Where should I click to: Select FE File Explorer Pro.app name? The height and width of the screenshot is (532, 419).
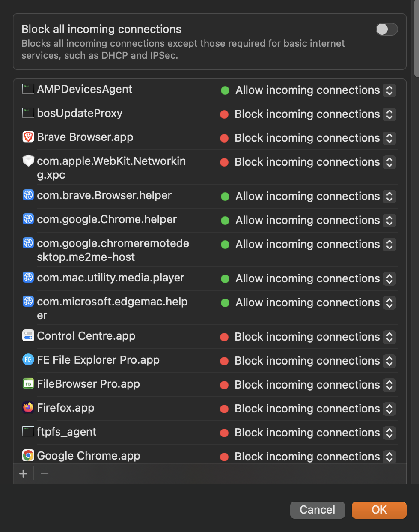pyautogui.click(x=98, y=360)
